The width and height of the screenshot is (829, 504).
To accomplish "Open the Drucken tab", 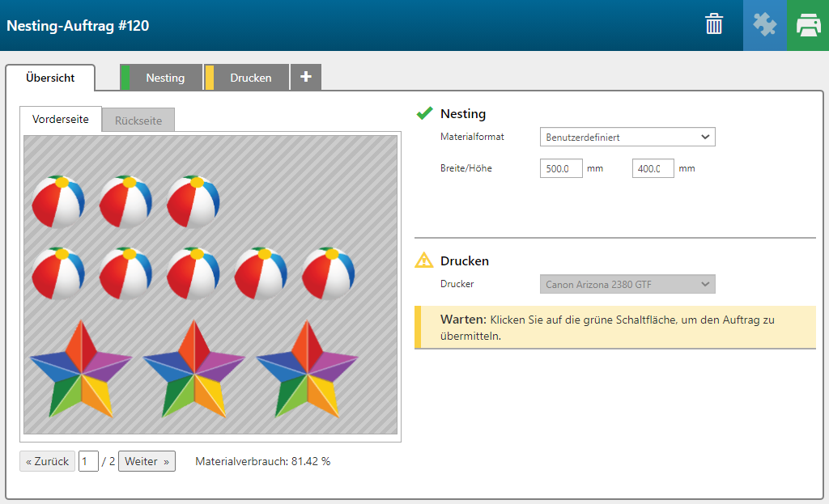I will tap(250, 78).
